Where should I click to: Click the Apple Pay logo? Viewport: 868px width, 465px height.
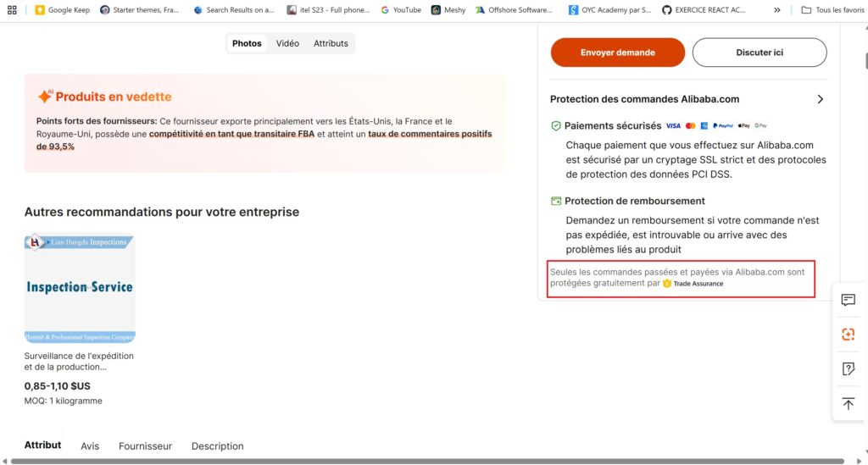click(743, 126)
